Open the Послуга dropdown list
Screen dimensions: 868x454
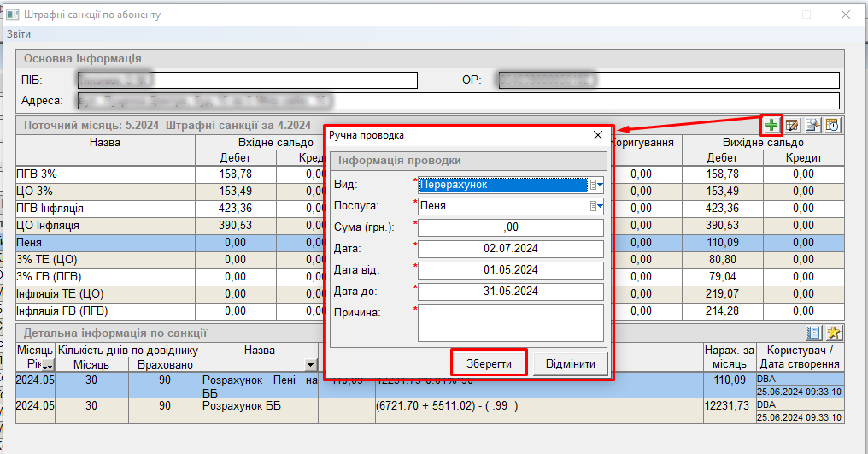point(595,206)
